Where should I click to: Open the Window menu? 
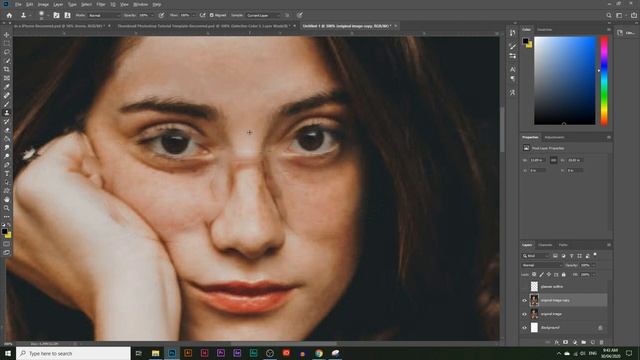coord(141,4)
